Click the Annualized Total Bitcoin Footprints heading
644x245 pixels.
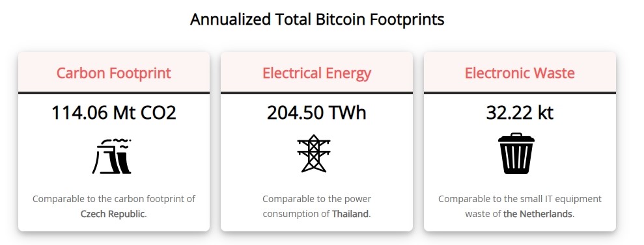pyautogui.click(x=317, y=19)
